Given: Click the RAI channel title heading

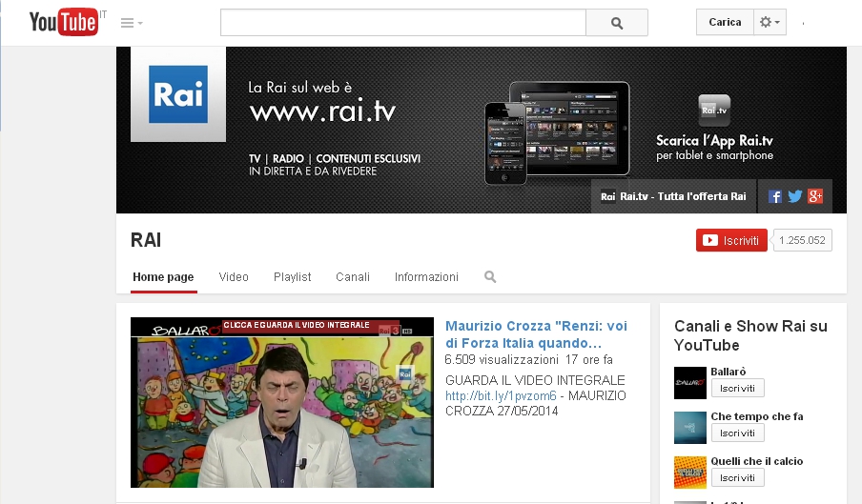Looking at the screenshot, I should (x=146, y=240).
